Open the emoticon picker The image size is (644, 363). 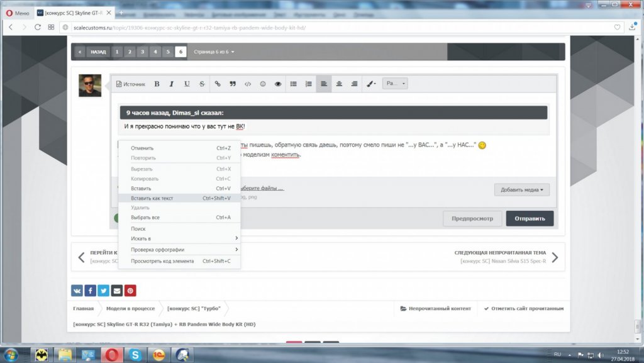click(263, 84)
